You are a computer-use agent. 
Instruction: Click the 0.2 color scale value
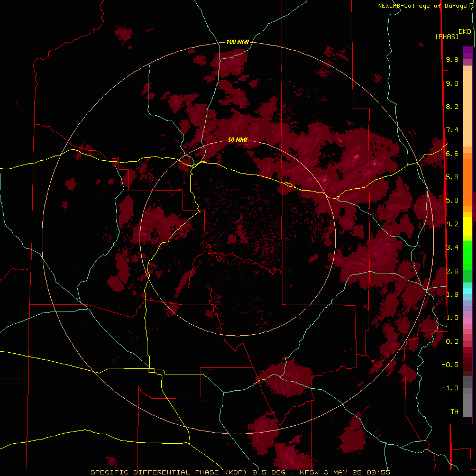[x=452, y=342]
